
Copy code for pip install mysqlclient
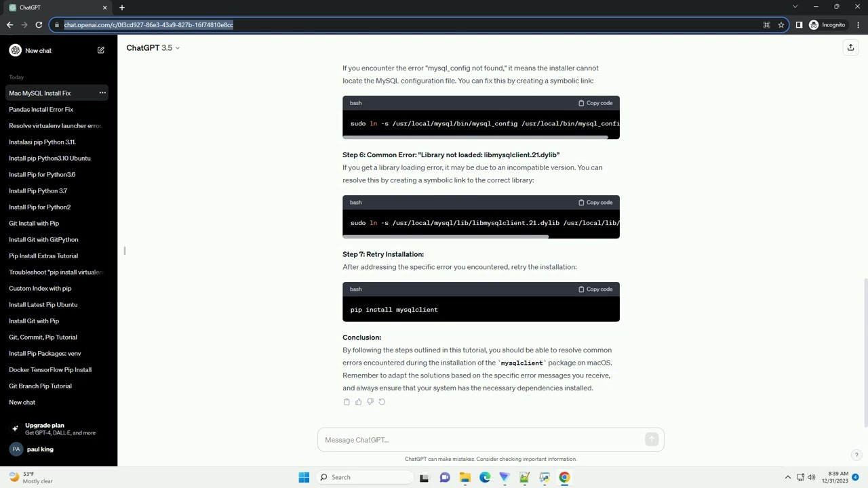click(595, 289)
